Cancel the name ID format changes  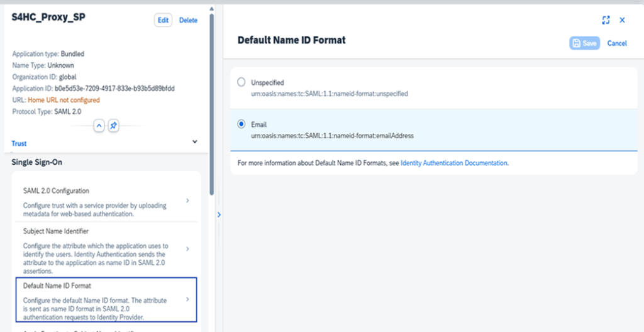[617, 43]
